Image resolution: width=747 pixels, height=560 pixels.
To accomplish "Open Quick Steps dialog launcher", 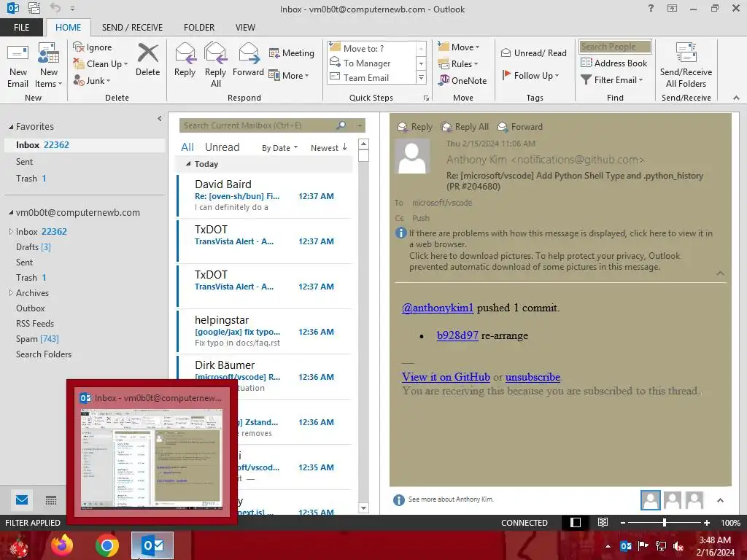I will pyautogui.click(x=426, y=98).
